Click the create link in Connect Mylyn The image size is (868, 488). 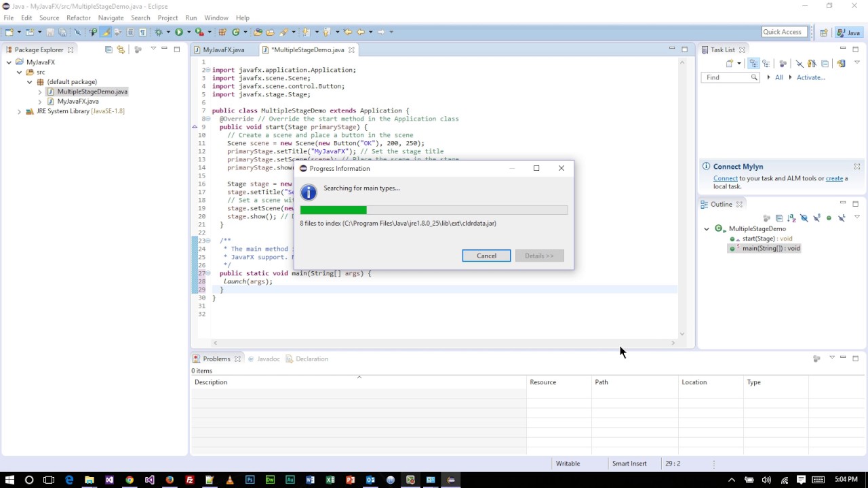pos(834,178)
